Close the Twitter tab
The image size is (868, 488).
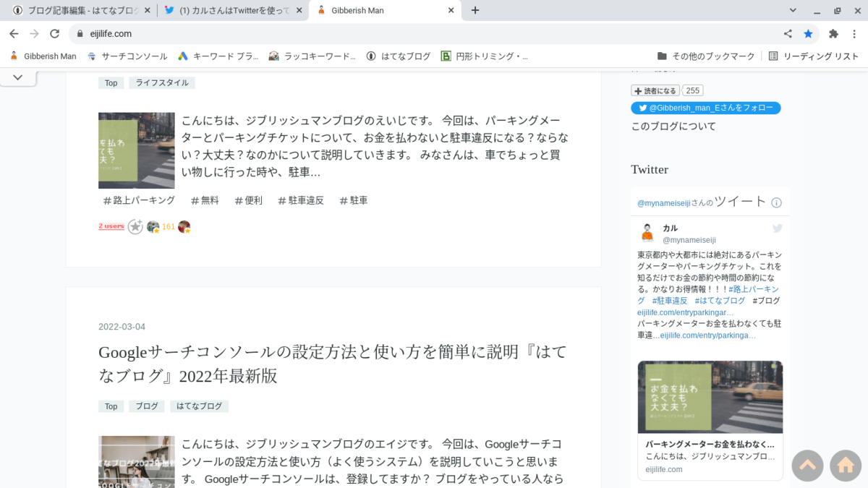(299, 10)
